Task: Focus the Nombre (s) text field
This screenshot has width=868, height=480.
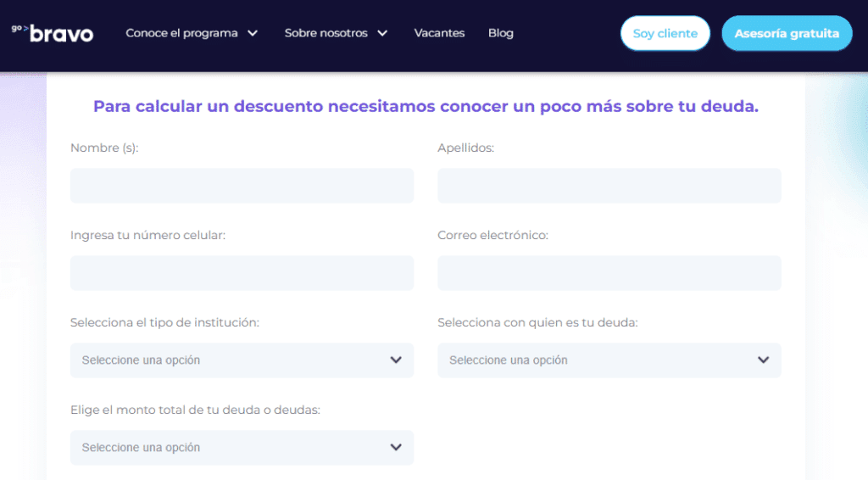Action: coord(242,185)
